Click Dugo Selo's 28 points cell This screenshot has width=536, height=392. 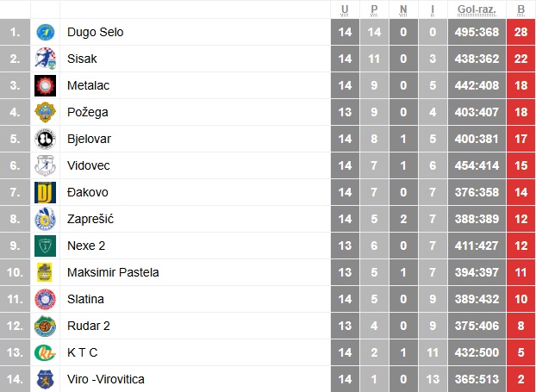click(521, 32)
